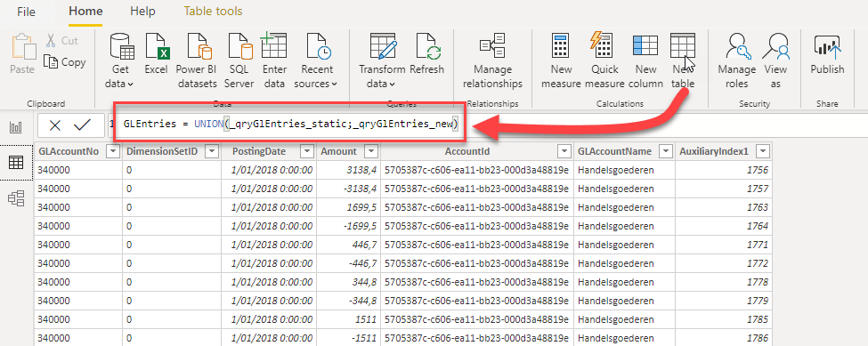Open the Help ribbon tab
This screenshot has height=346, width=868.
click(142, 11)
